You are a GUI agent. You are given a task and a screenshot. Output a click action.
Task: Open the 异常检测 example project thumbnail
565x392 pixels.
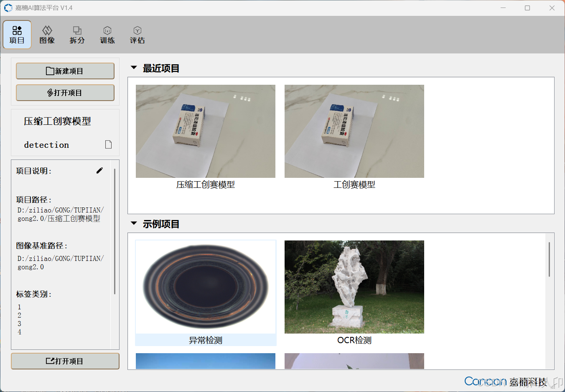coord(206,287)
